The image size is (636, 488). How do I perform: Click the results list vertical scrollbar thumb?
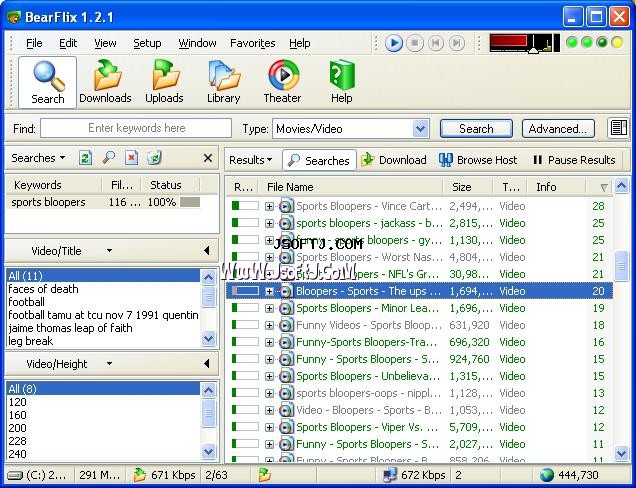point(621,266)
